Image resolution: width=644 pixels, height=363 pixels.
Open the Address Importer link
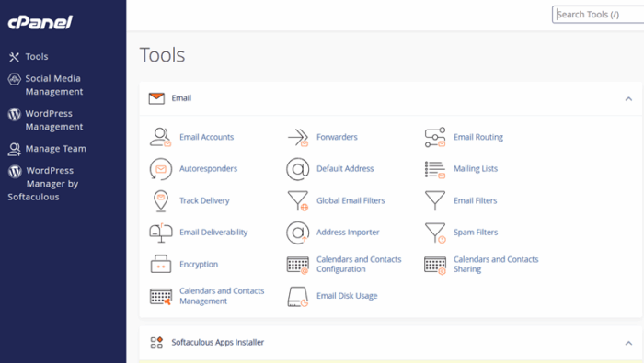coord(348,233)
